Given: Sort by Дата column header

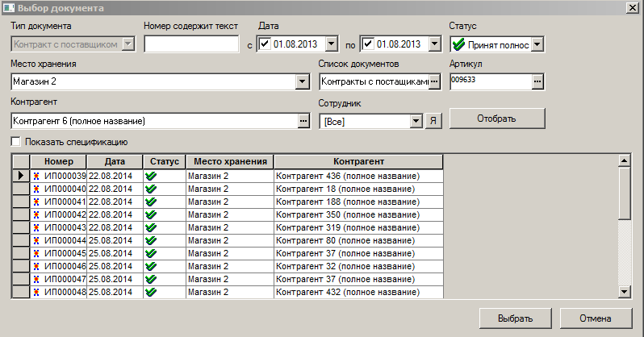Looking at the screenshot, I should pyautogui.click(x=115, y=162).
